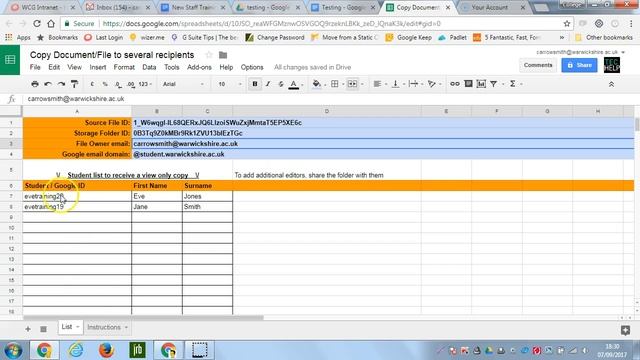
Task: Format the cell as percent
Action: (x=105, y=84)
